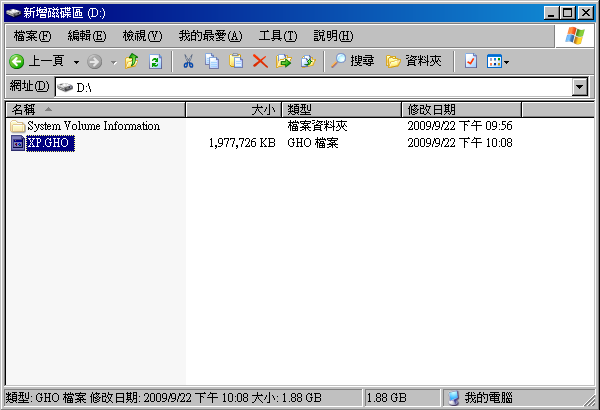Click the 1.88 GB status bar panel
The image size is (600, 410).
point(402,398)
